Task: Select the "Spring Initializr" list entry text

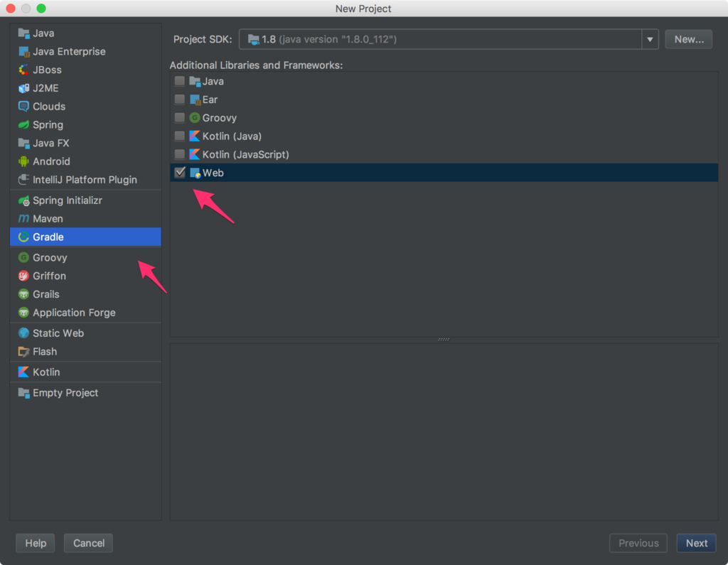Action: pos(68,200)
